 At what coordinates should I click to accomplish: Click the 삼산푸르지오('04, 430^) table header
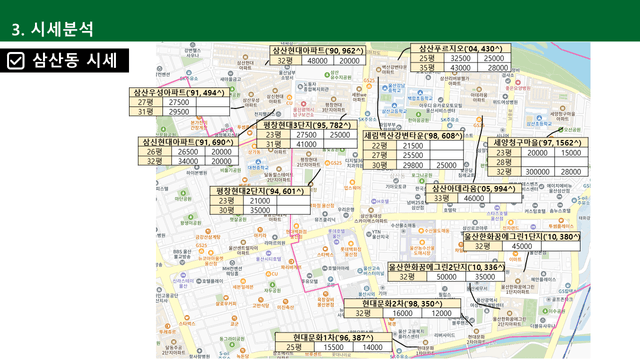pos(460,49)
